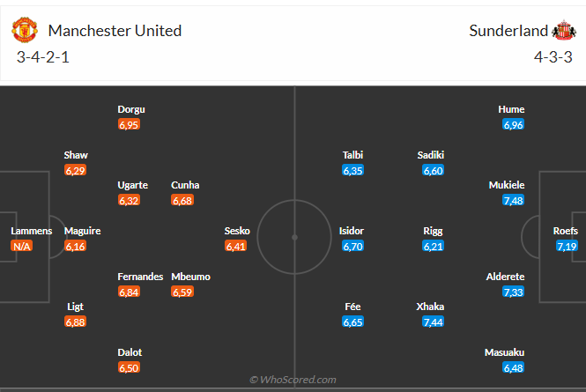
Task: Click Roefs' 7.19 goalkeeper rating
Action: click(566, 247)
